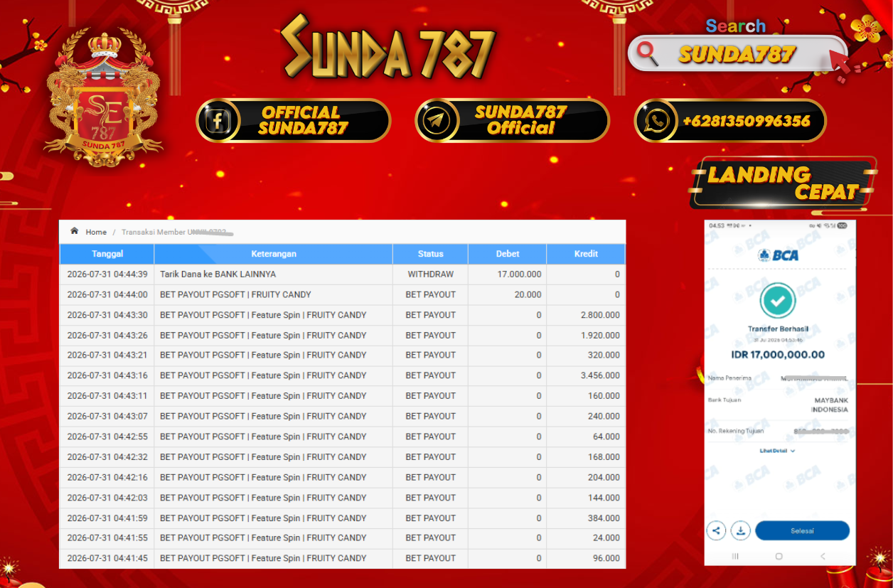Click IDR 17,000,000.00 amount in receipt
The image size is (893, 588).
click(x=778, y=355)
